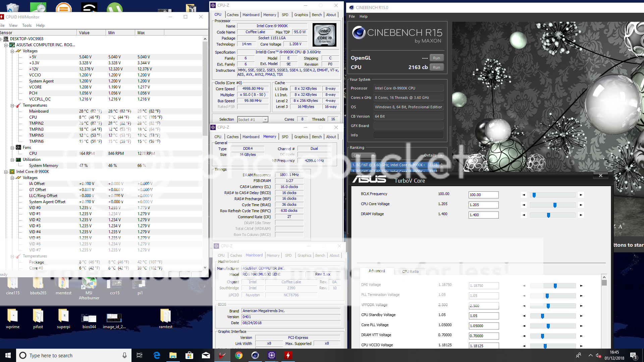Click BCLK Frequency 100.00 input field
Screen dimensions: 644x362
click(x=483, y=195)
